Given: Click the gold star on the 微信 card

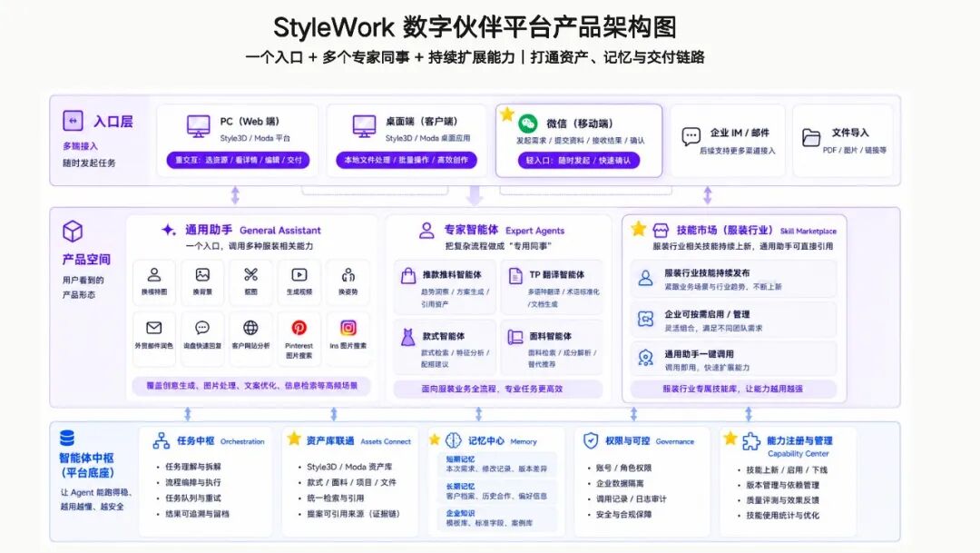Looking at the screenshot, I should click(507, 114).
